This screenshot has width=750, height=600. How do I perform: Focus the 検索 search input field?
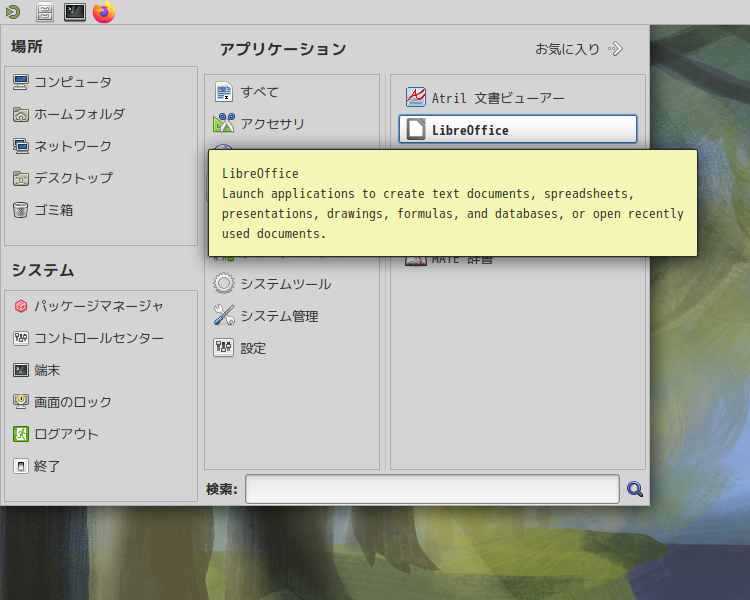tap(432, 489)
